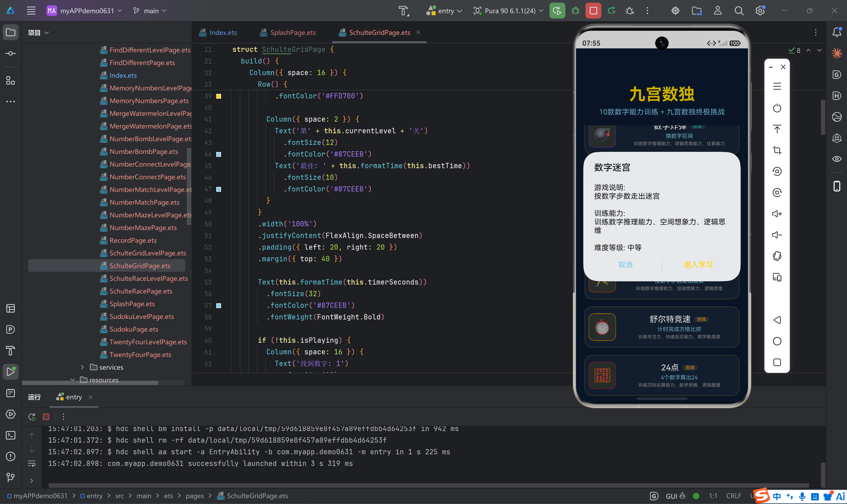Image resolution: width=847 pixels, height=504 pixels.
Task: Rerun entry in the Run panel
Action: coord(32,417)
